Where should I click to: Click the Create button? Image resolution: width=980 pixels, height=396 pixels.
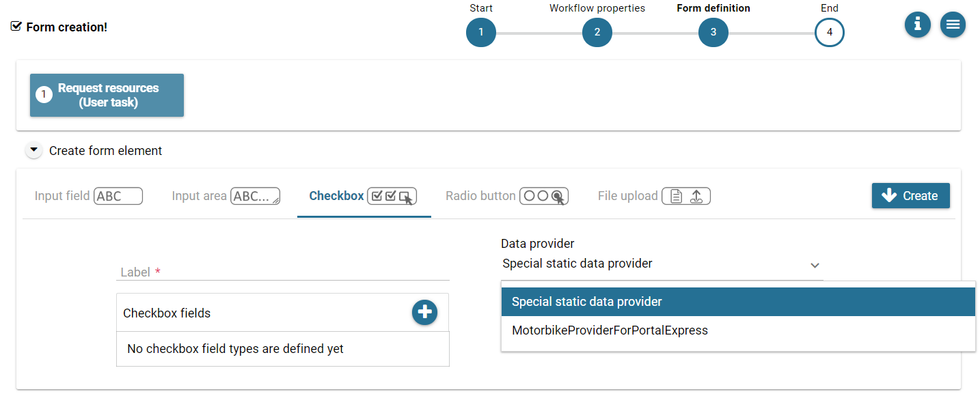pos(911,195)
